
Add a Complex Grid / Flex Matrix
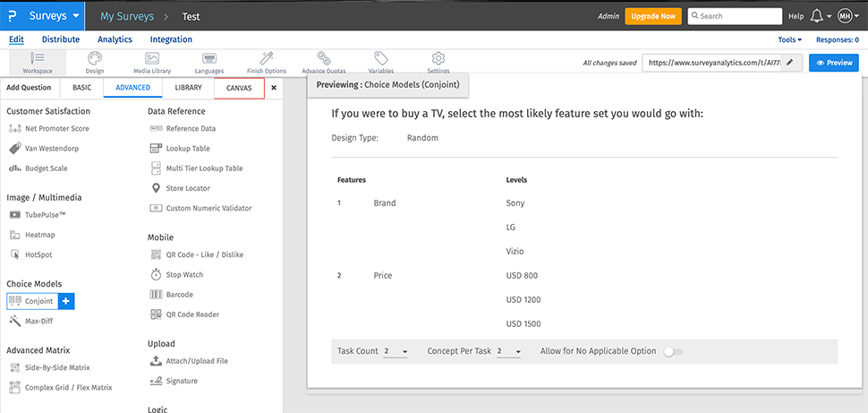pyautogui.click(x=60, y=388)
